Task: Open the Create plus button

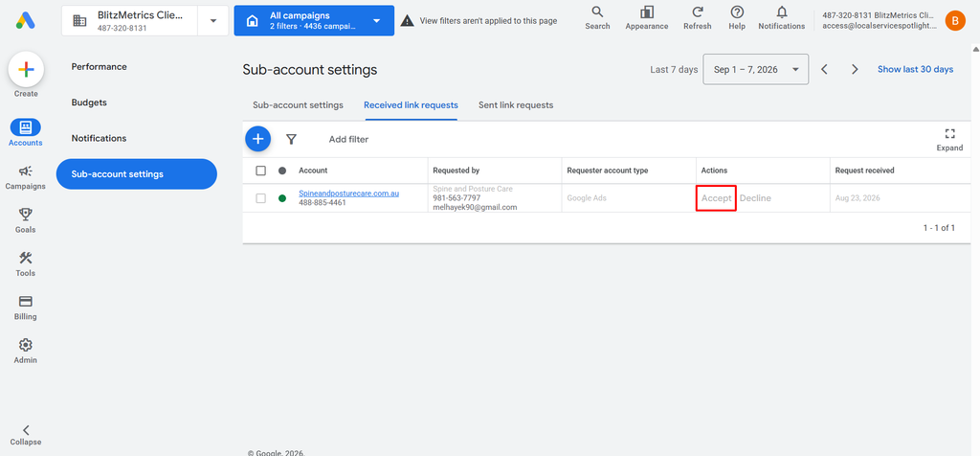Action: [26, 69]
